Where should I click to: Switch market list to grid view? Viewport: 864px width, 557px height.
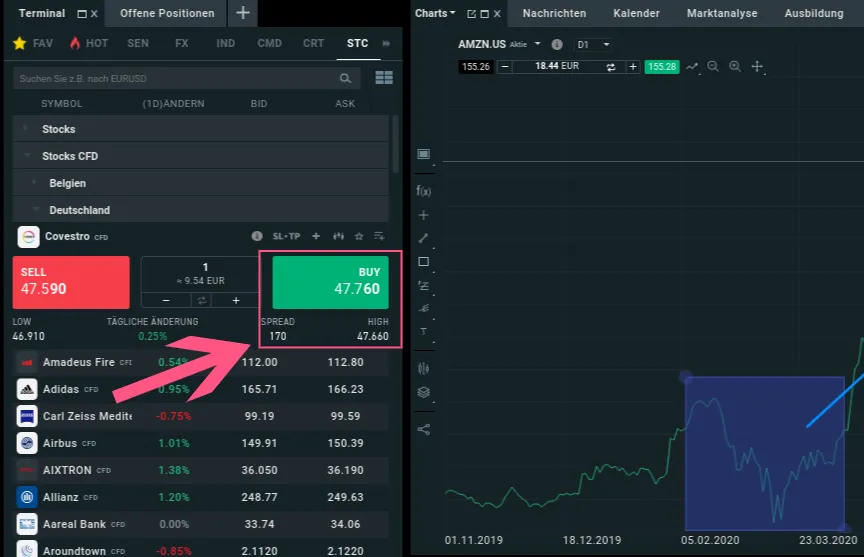[x=384, y=78]
